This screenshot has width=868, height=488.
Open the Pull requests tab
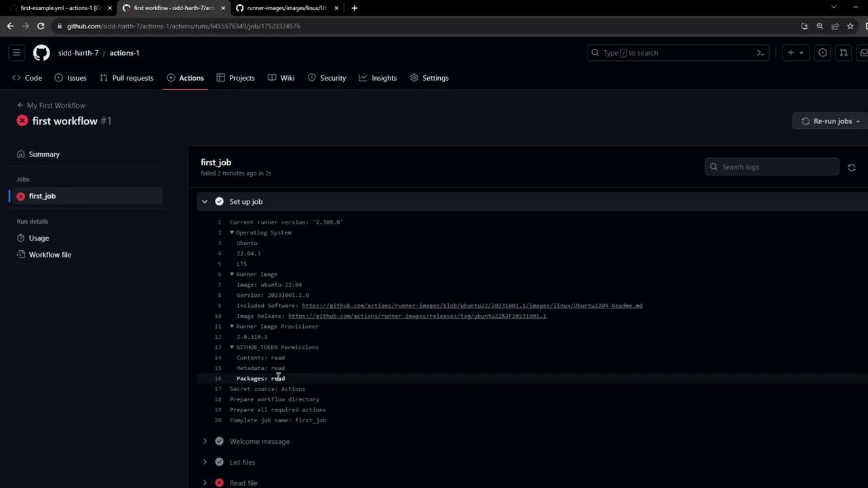tap(127, 78)
